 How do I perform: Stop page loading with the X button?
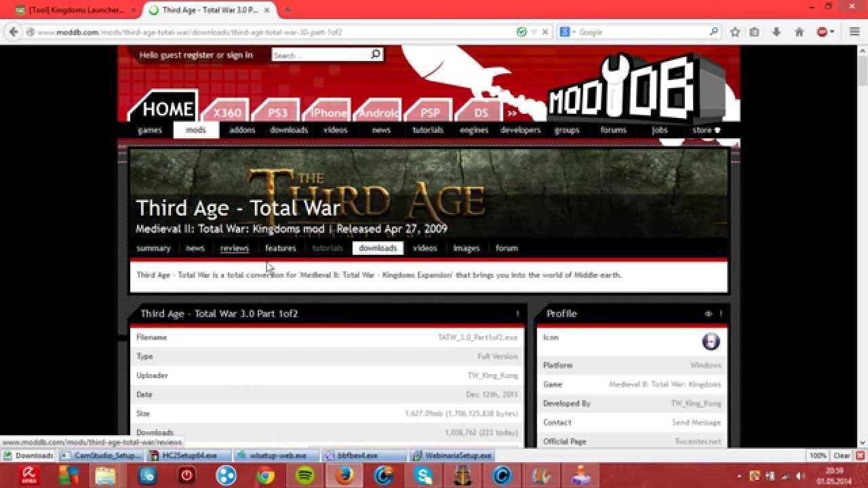point(545,32)
